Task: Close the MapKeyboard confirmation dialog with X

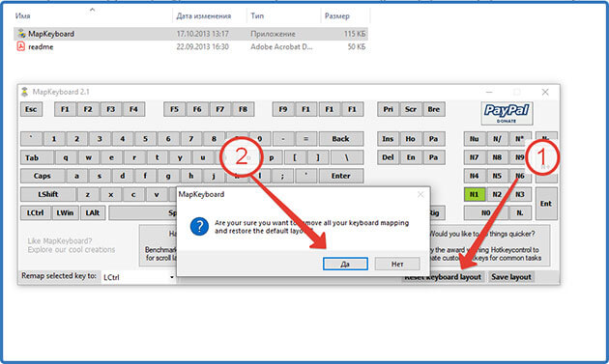Action: pos(420,194)
